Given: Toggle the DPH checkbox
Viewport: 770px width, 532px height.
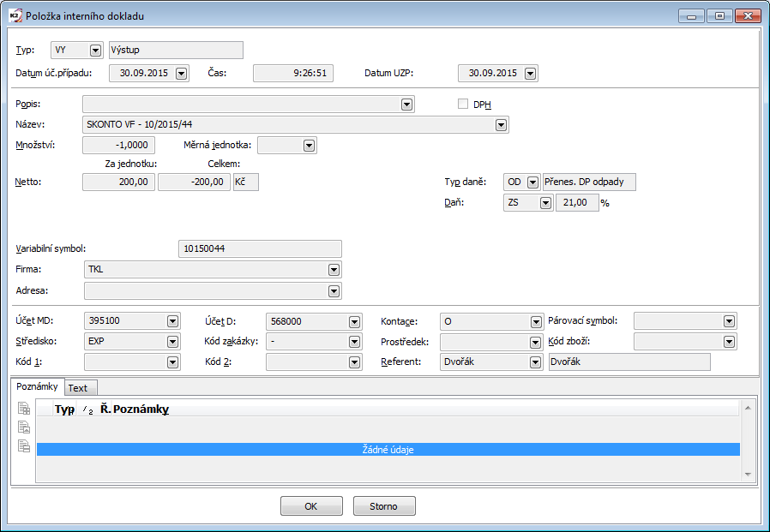Looking at the screenshot, I should coord(462,104).
